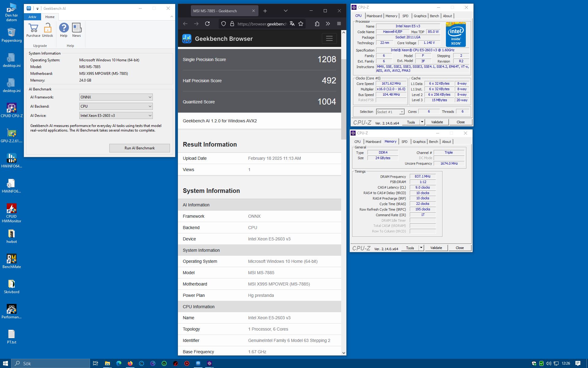The height and width of the screenshot is (368, 588).
Task: Switch to SPD tab in CPU-Z CPU window
Action: pyautogui.click(x=405, y=16)
